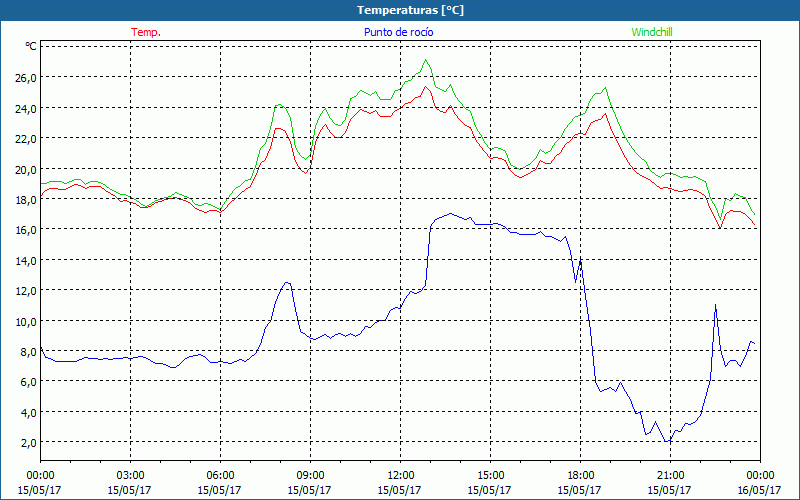
Task: Click the '03:00' time axis label
Action: click(130, 476)
